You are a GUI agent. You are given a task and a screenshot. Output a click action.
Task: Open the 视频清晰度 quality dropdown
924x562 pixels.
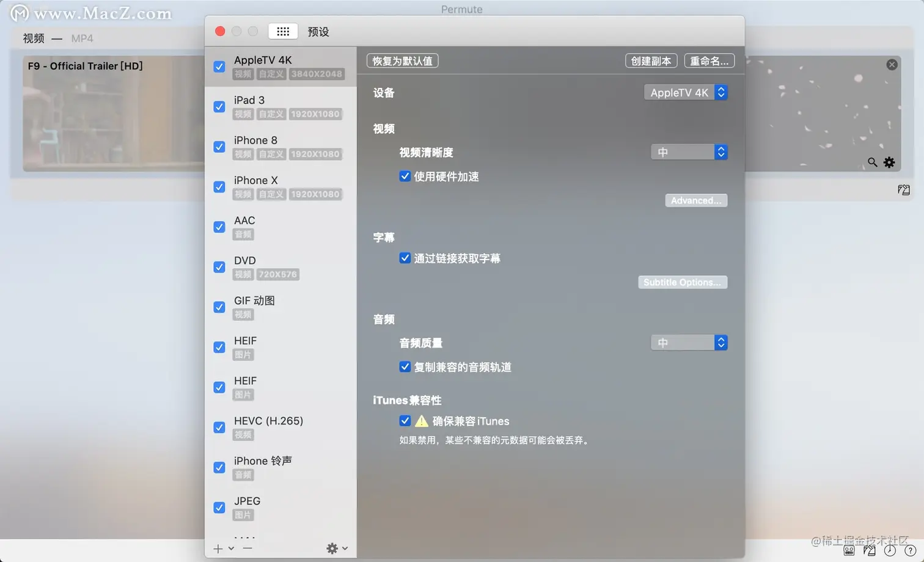(x=689, y=152)
